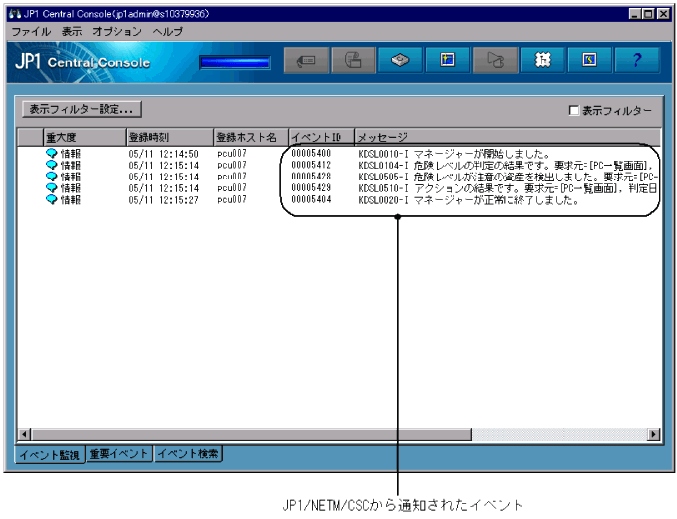
Task: Open the 表示 menu
Action: click(72, 32)
